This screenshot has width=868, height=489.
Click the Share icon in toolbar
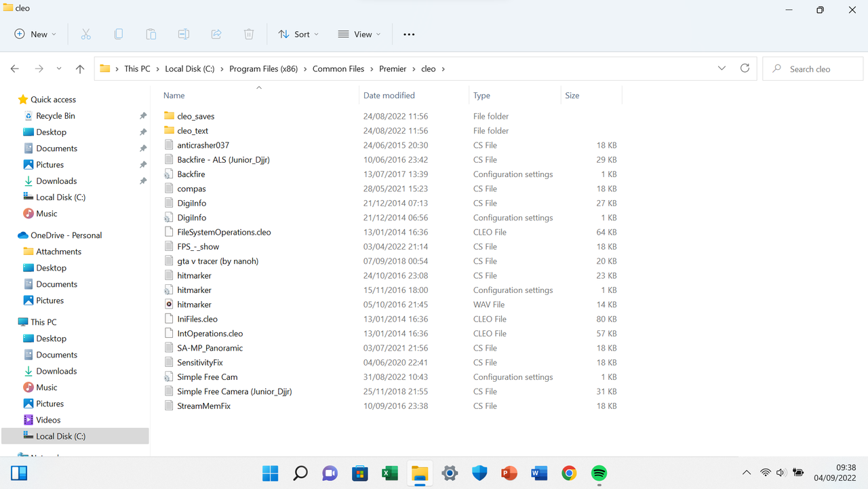216,34
